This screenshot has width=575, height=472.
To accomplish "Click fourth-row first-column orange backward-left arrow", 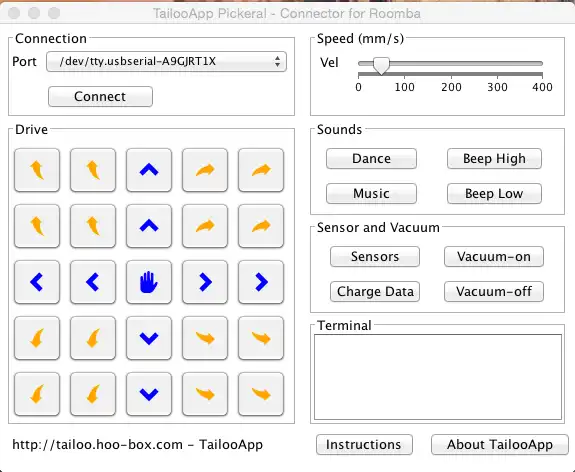I will click(x=37, y=338).
